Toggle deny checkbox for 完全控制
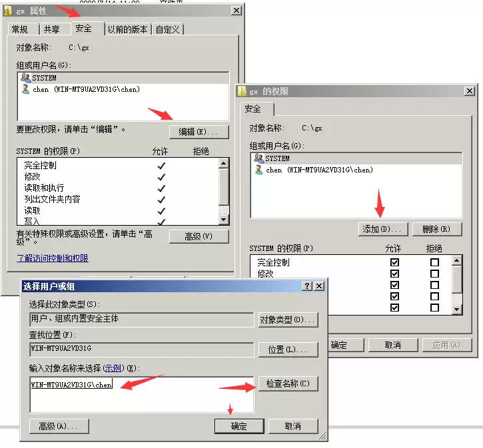 click(434, 262)
